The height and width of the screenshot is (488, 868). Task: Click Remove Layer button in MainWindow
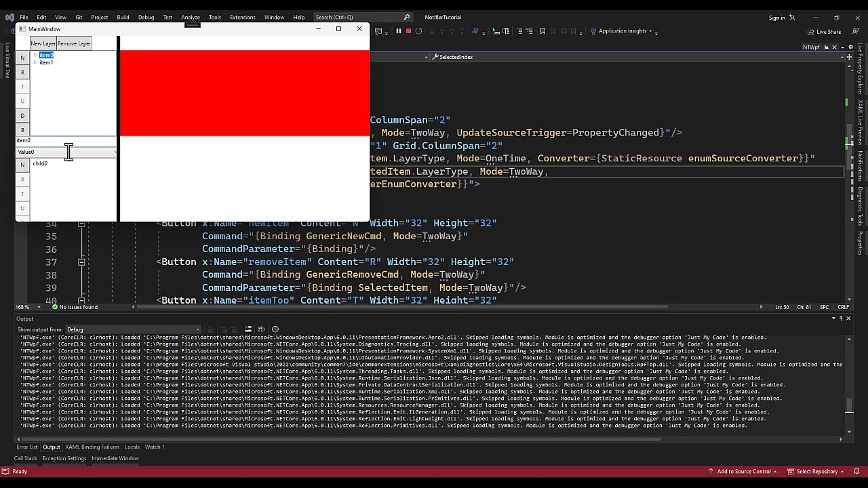pyautogui.click(x=74, y=43)
